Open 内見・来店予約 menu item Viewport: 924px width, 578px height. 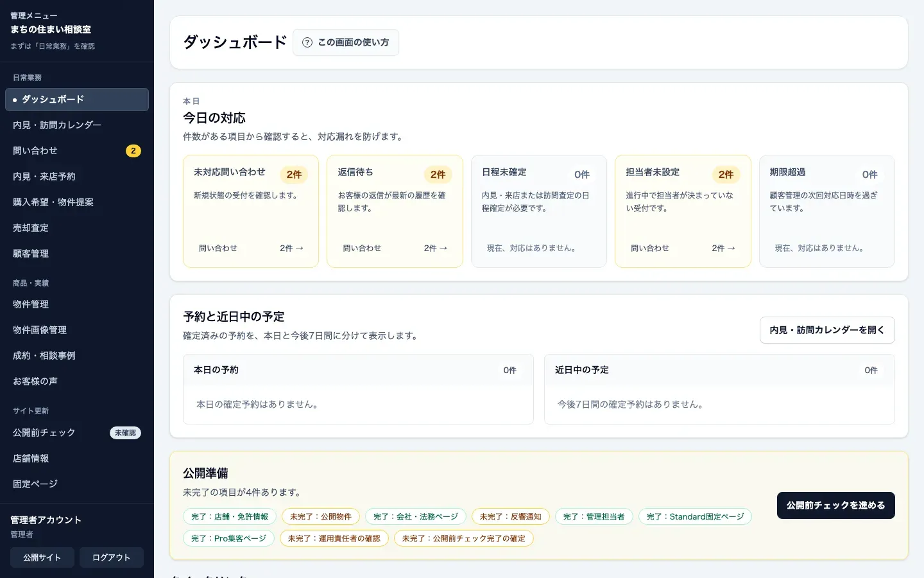tap(77, 177)
